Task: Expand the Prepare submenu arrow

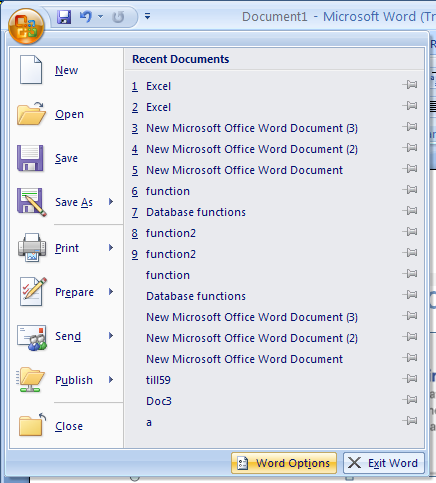Action: pyautogui.click(x=111, y=292)
